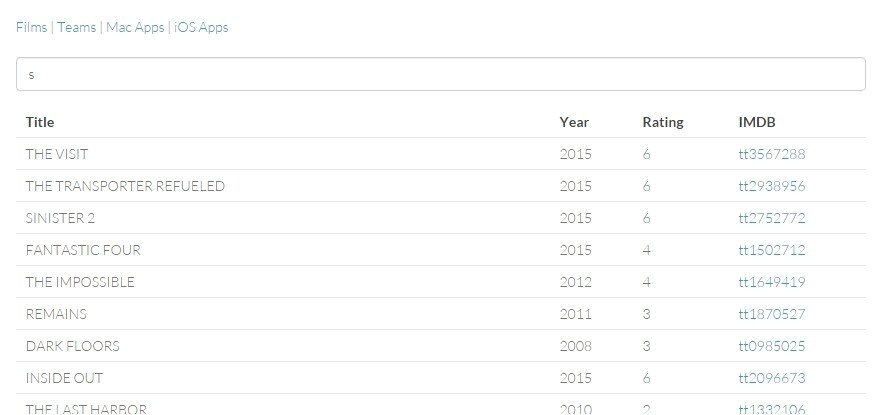Visit IMDB link tt1502712

pyautogui.click(x=771, y=250)
